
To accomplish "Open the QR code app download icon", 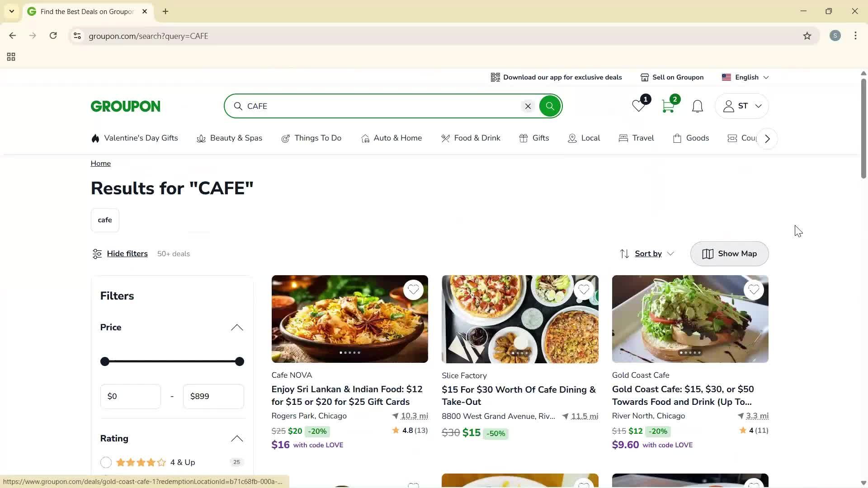I will (x=495, y=77).
